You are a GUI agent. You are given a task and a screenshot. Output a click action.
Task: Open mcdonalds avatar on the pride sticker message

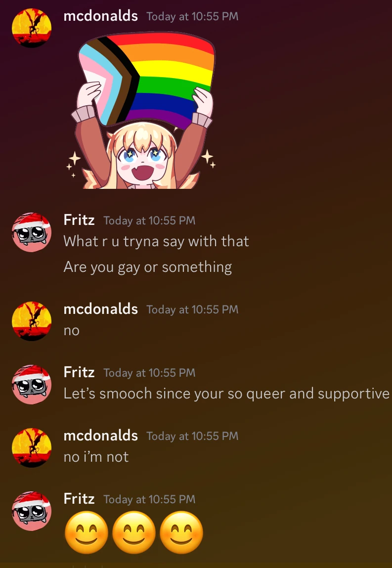[x=32, y=28]
